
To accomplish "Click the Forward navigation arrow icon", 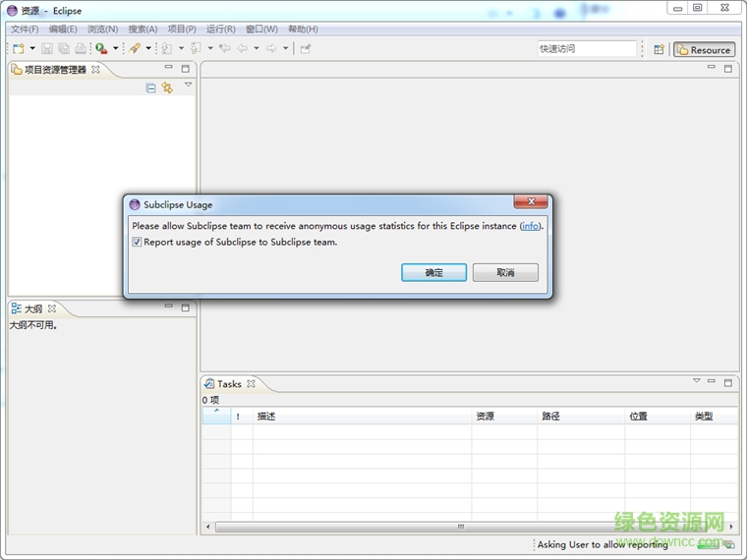I will 271,48.
